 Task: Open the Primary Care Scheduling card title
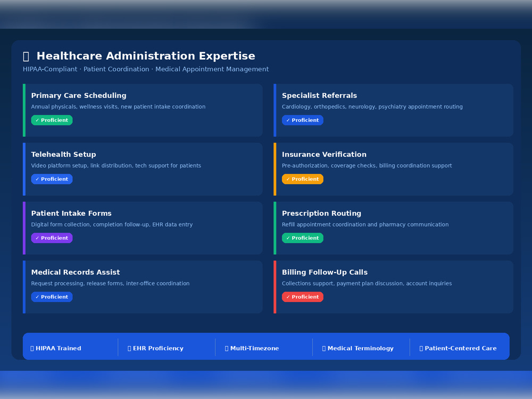pos(79,95)
